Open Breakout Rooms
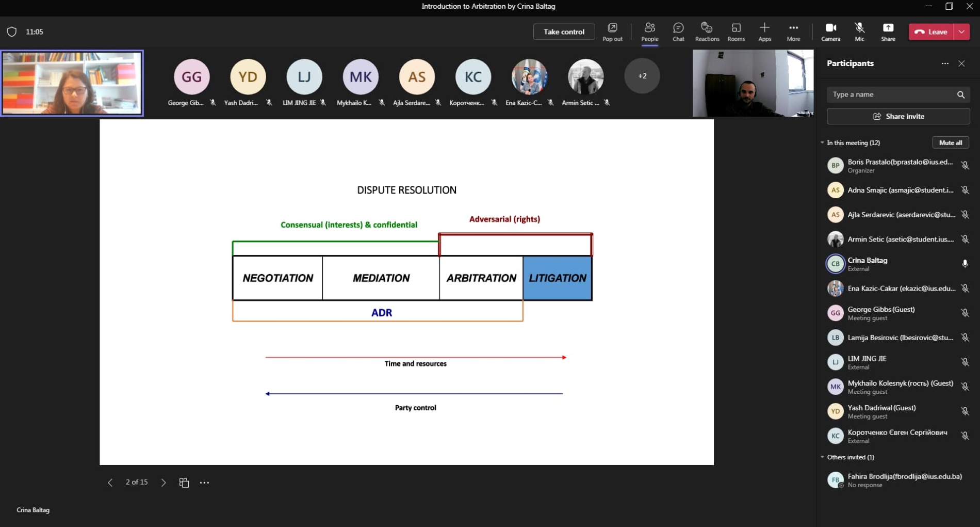 tap(736, 31)
